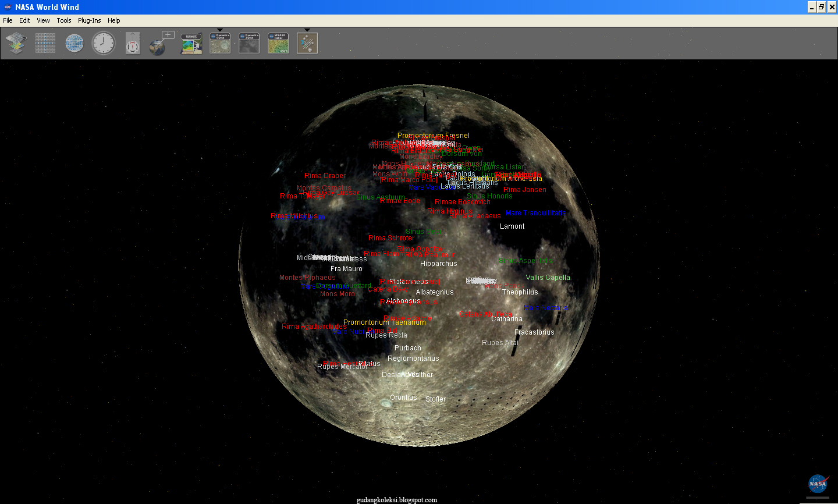This screenshot has width=838, height=504.
Task: Select the Rima Draper label
Action: click(x=325, y=176)
